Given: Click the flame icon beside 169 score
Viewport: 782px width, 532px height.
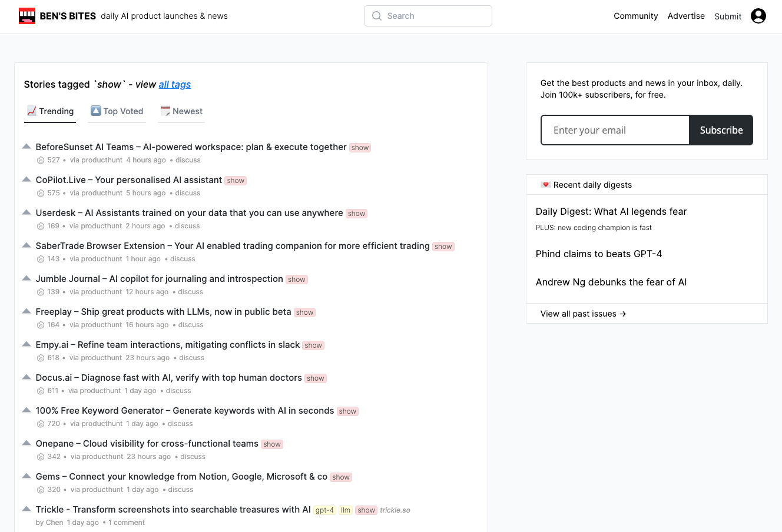Looking at the screenshot, I should [41, 226].
